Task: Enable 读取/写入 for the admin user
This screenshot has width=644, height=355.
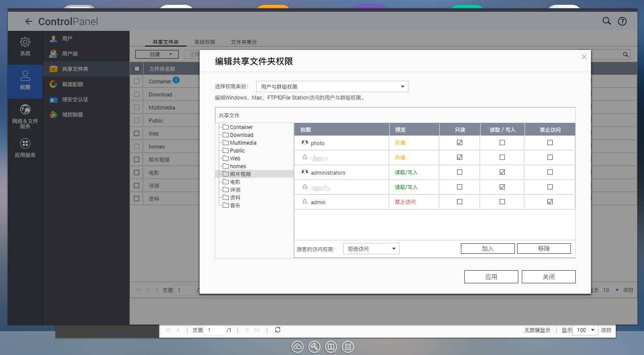Action: 502,202
